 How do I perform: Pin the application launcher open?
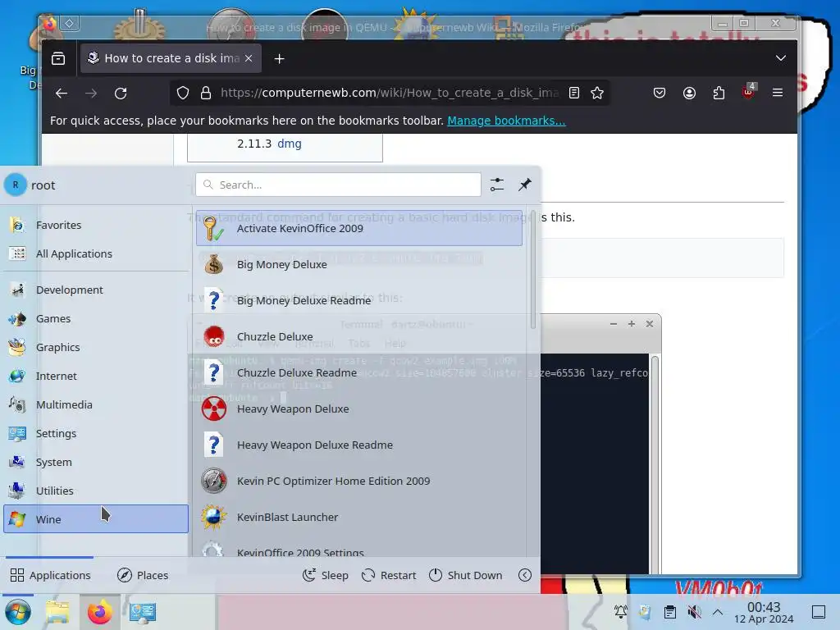click(524, 185)
